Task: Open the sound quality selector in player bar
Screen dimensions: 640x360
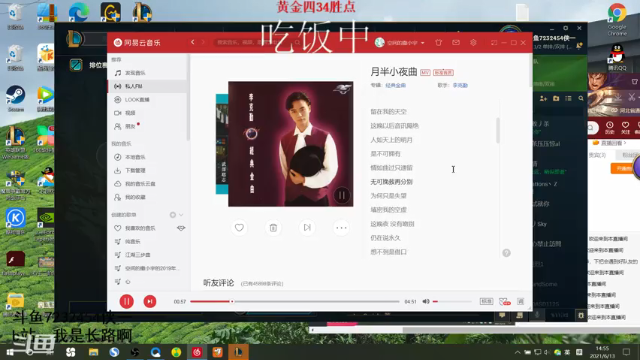Action: pos(486,301)
